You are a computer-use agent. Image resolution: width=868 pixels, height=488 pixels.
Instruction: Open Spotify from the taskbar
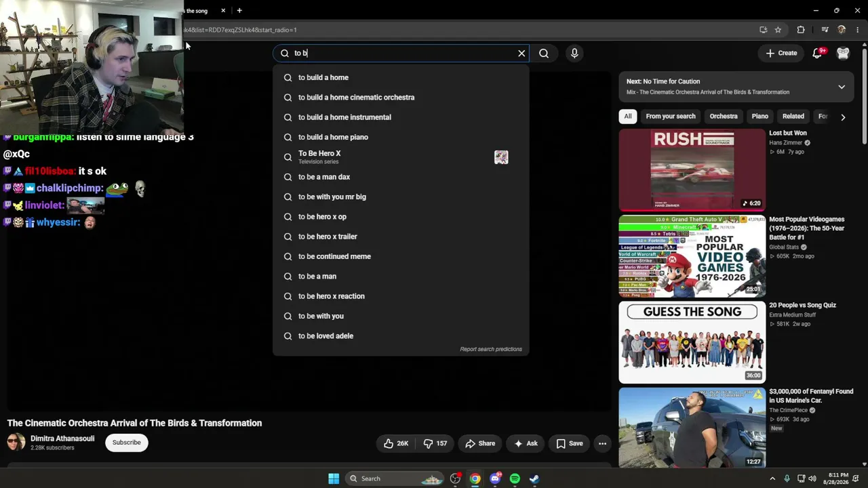[515, 479]
